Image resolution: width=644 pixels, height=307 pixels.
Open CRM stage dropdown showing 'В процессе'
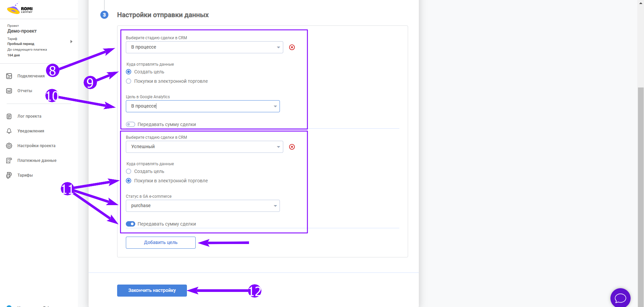[204, 47]
